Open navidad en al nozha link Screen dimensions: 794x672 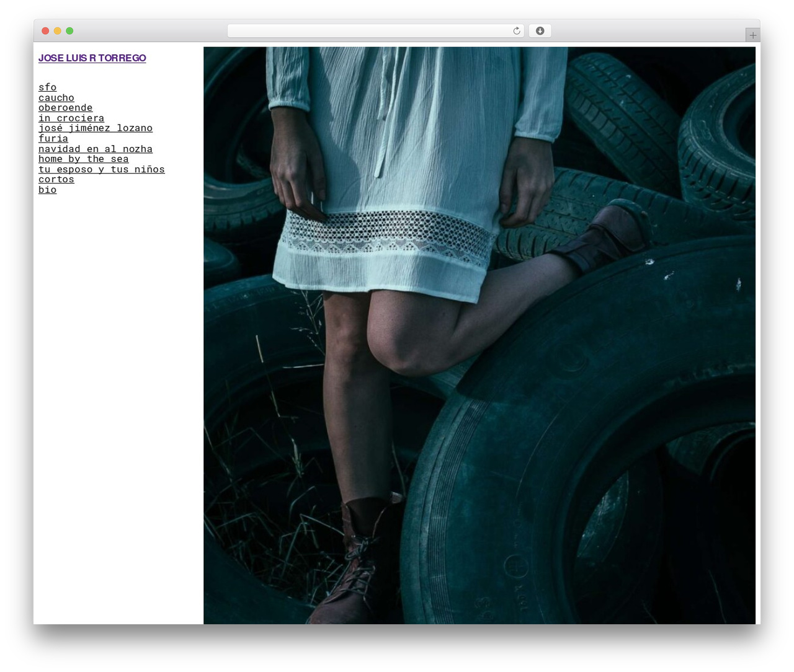[96, 149]
